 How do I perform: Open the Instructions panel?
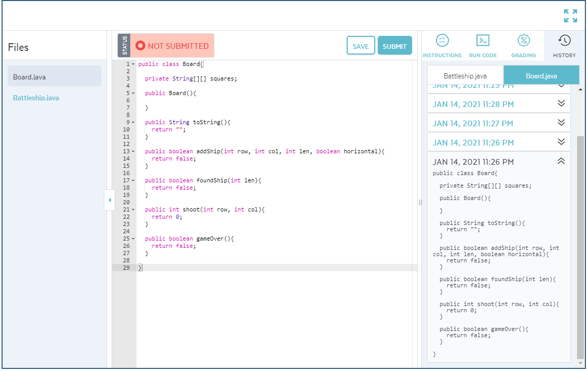click(442, 46)
